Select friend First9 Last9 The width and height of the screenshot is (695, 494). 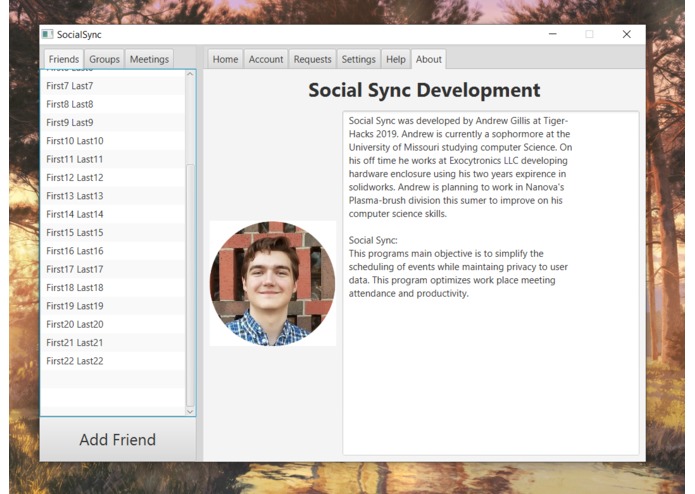coord(113,123)
